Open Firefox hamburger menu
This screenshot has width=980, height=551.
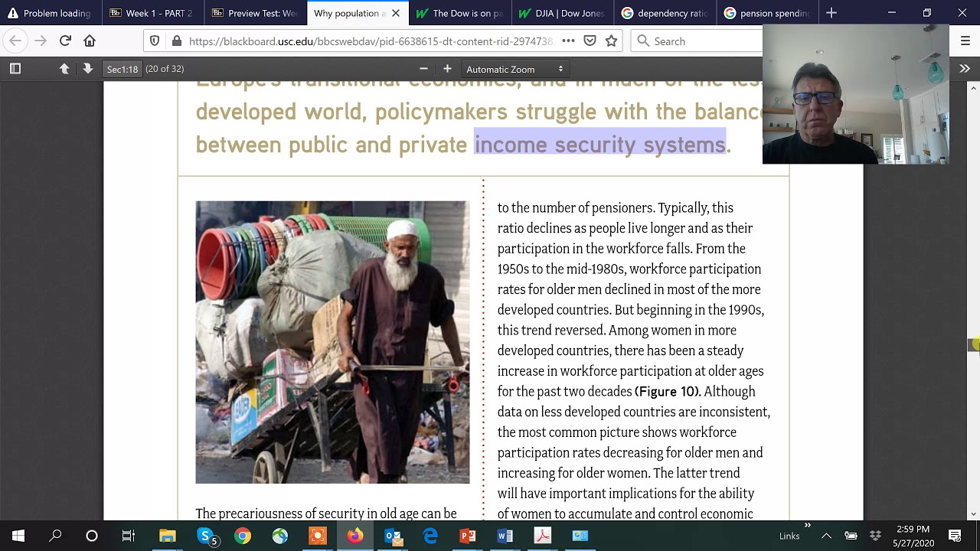click(x=965, y=41)
